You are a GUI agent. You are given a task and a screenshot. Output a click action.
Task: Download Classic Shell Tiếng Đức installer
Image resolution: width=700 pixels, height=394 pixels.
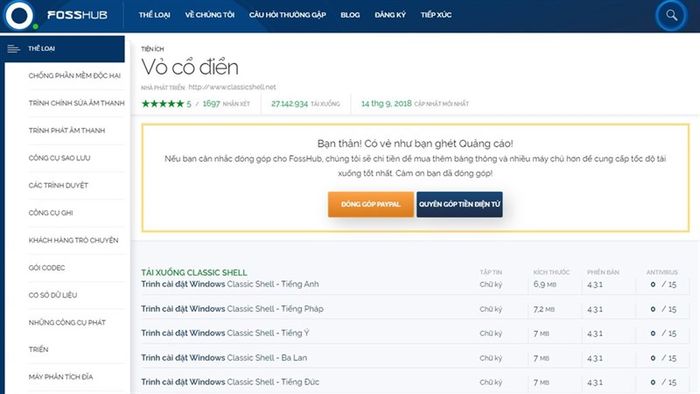tap(230, 382)
